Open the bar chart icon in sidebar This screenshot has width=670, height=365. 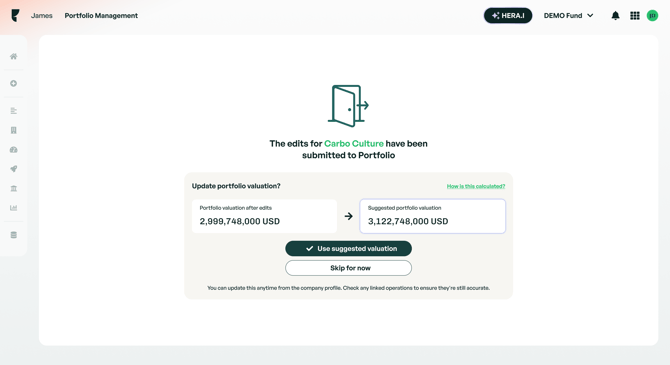[14, 208]
